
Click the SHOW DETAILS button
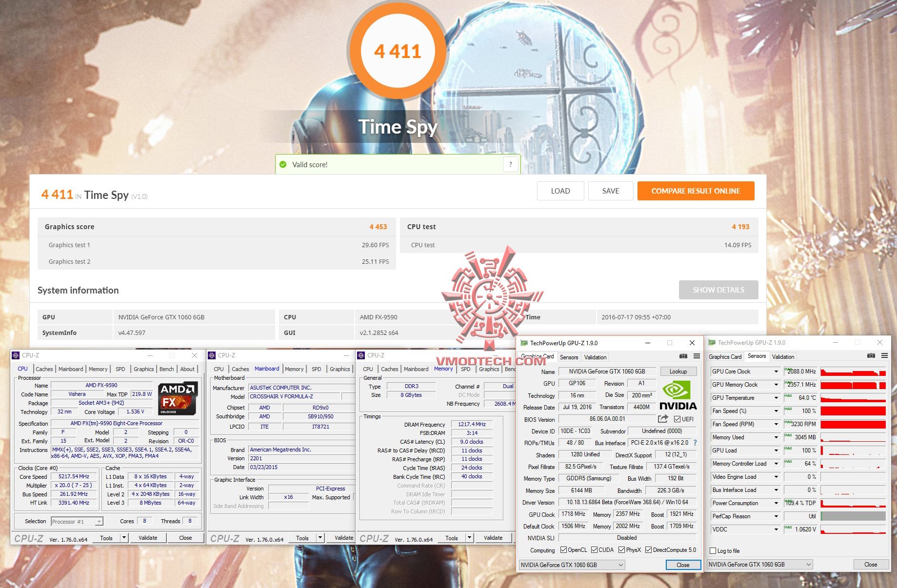coord(718,290)
